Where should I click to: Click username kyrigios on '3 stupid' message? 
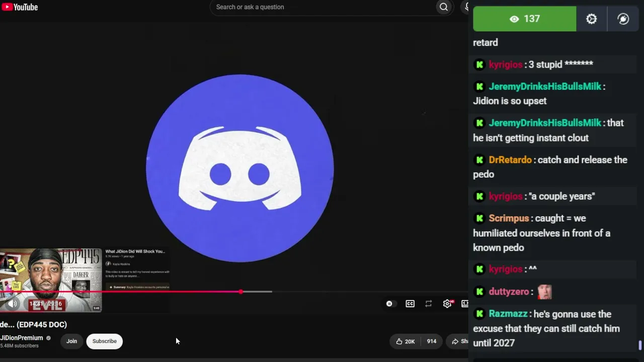506,64
